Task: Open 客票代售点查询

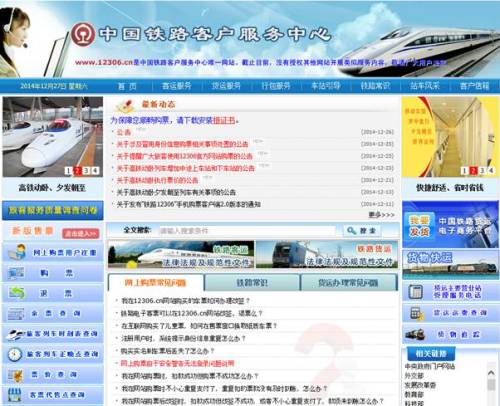Action: (x=57, y=395)
